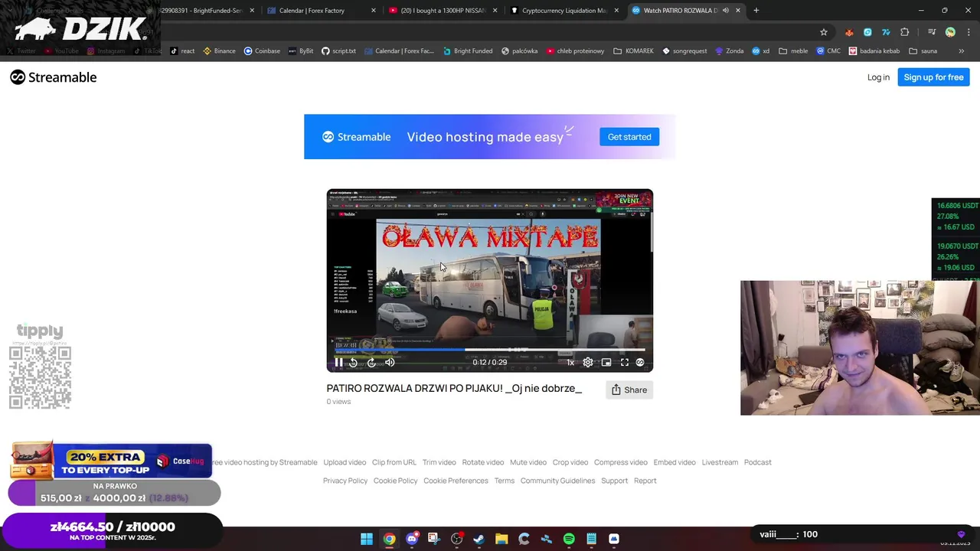The height and width of the screenshot is (551, 980).
Task: Open the Bright Funded bookmark
Action: (x=468, y=51)
